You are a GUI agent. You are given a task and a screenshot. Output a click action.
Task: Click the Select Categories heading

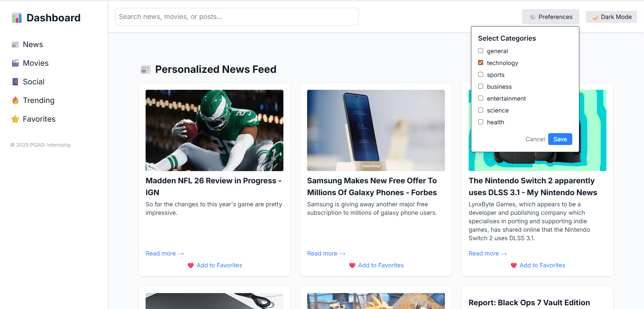pyautogui.click(x=507, y=39)
